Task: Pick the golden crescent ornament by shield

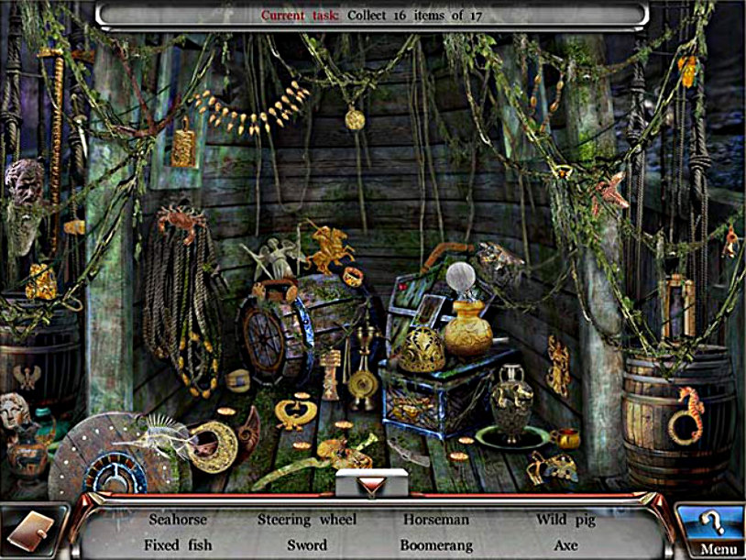Action: tap(214, 446)
